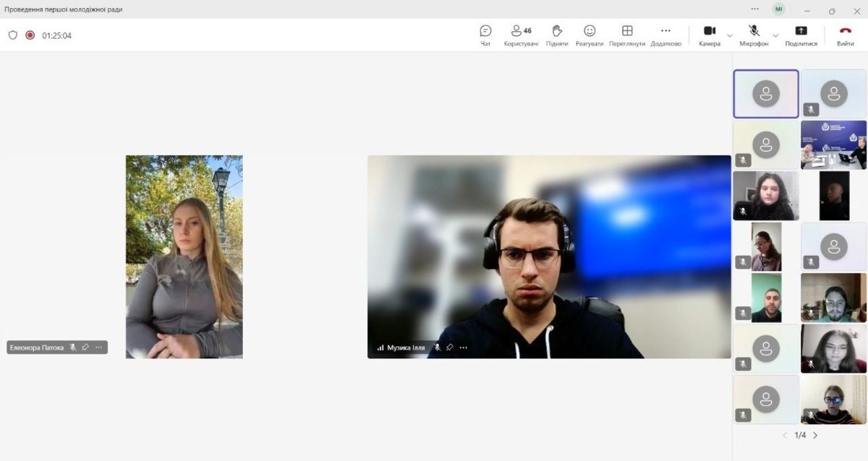Click the shield privacy icon near timer
The image size is (868, 461).
pyautogui.click(x=12, y=35)
